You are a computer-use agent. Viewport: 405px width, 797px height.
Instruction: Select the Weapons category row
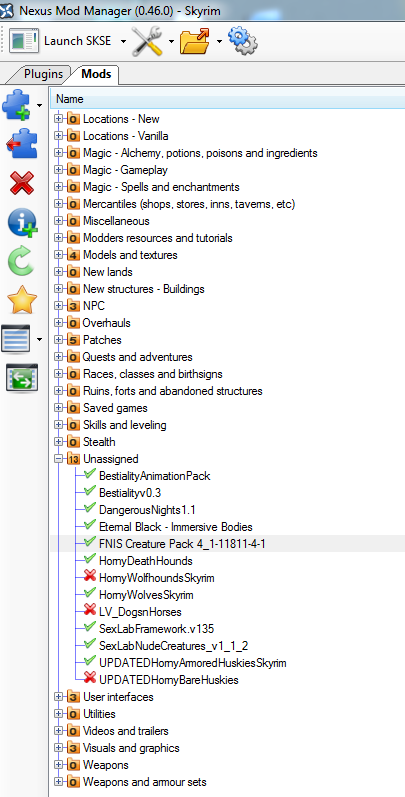click(x=106, y=765)
